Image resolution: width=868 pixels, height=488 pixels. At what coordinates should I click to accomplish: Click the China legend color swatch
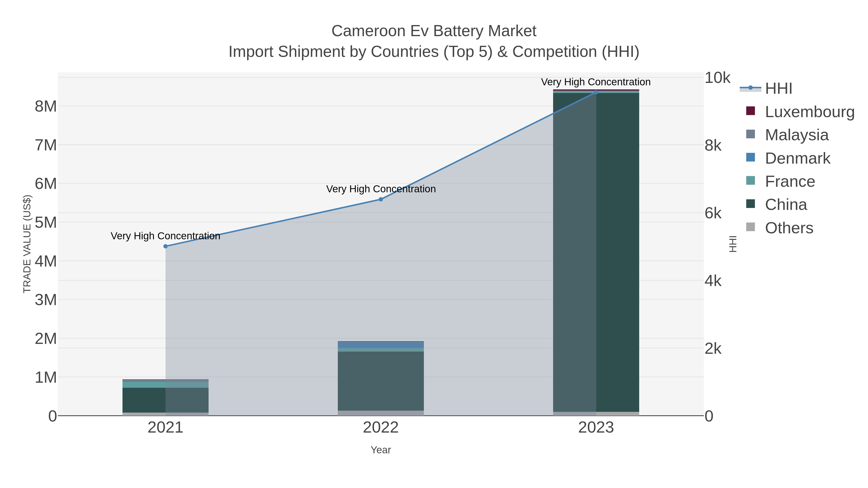coord(750,204)
